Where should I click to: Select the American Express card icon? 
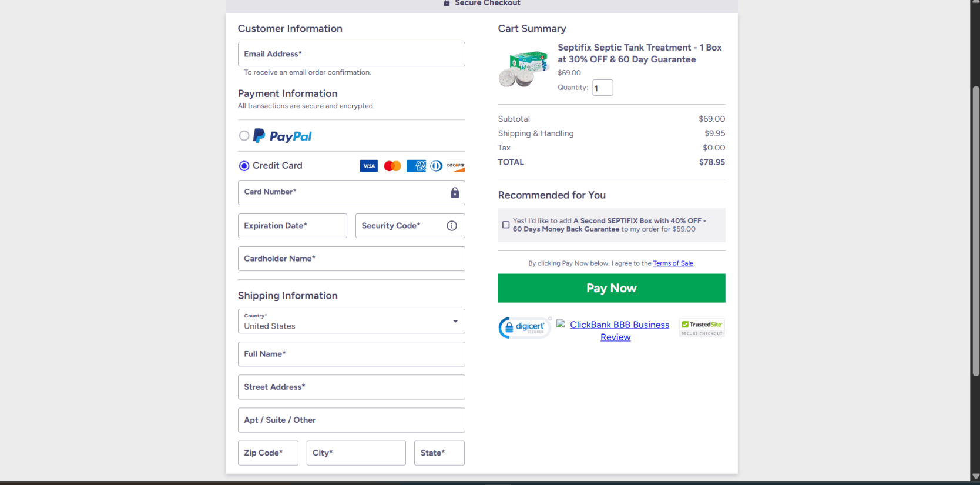[416, 166]
